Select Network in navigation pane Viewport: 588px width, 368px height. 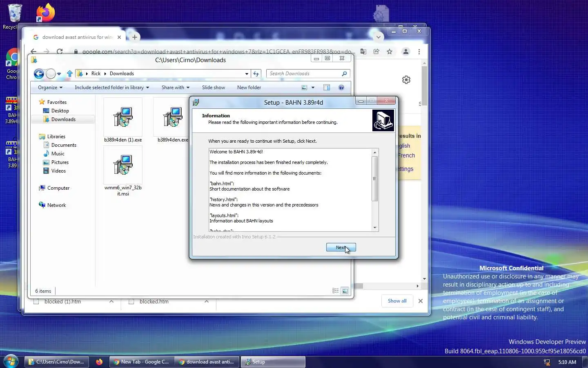(56, 205)
